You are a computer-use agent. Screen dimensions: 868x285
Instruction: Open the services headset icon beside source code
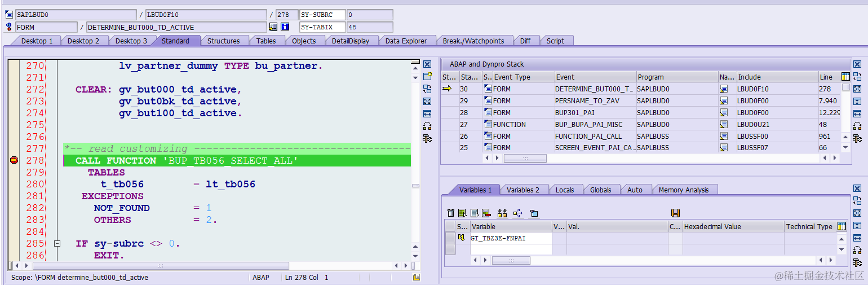coord(427,126)
